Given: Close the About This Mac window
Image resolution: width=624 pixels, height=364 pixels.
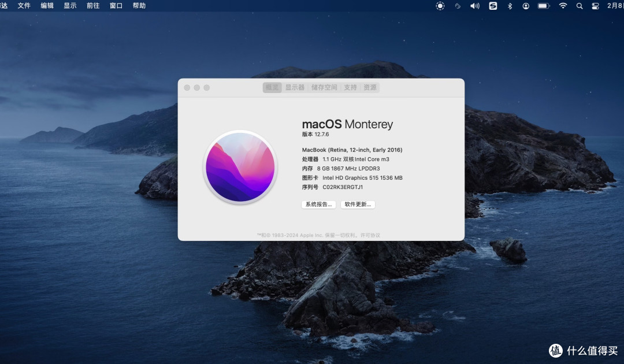Looking at the screenshot, I should tap(187, 87).
